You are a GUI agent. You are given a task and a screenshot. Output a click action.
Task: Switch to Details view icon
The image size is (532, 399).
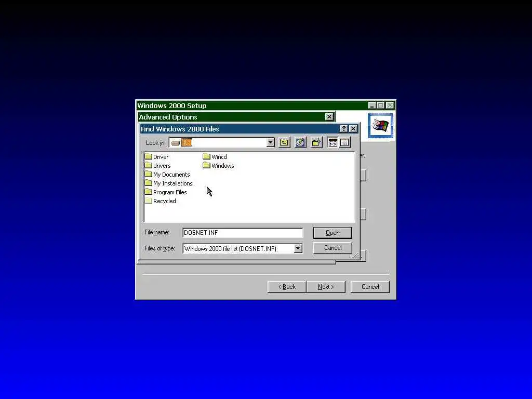344,142
